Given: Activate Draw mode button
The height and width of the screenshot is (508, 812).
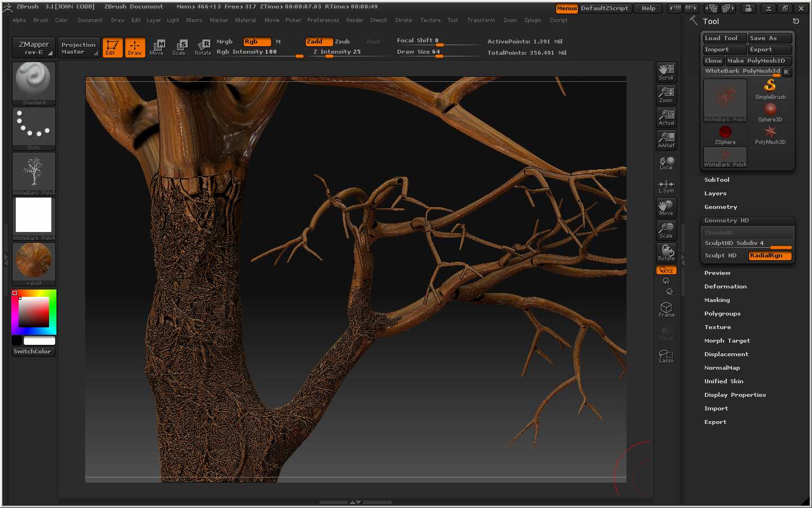Looking at the screenshot, I should tap(135, 47).
